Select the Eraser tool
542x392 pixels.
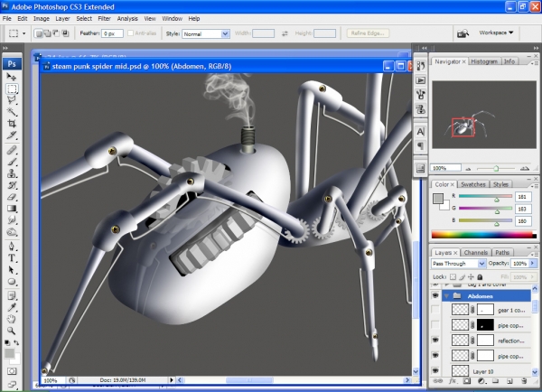[x=12, y=197]
